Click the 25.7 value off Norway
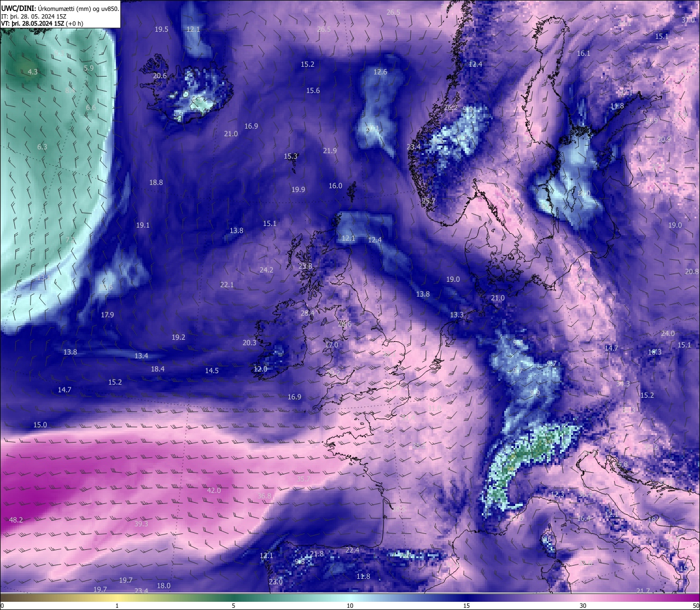Viewport: 700px width, 610px height. tap(429, 201)
